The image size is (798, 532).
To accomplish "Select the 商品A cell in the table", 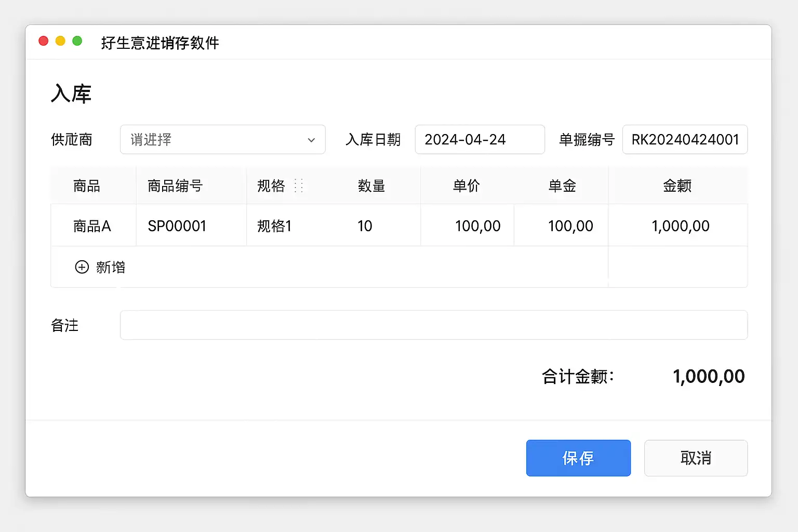I will [x=92, y=226].
